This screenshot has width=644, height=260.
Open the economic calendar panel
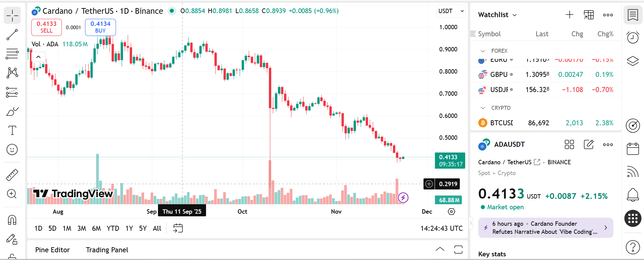click(633, 149)
